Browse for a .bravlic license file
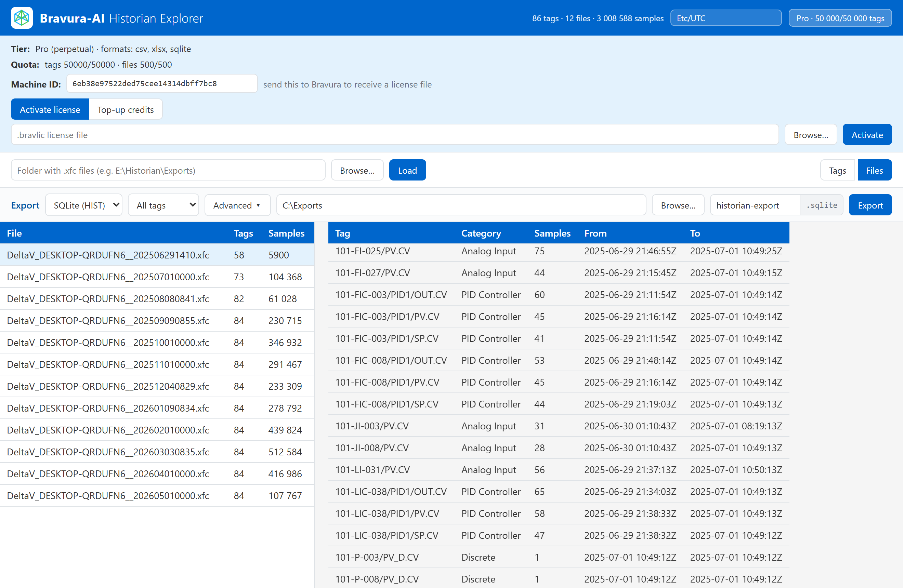The height and width of the screenshot is (588, 903). (811, 135)
